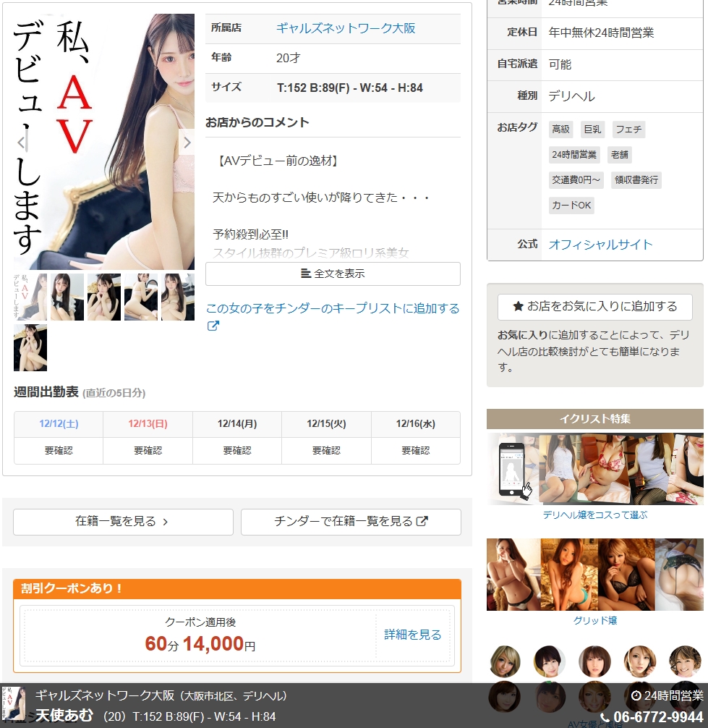Image resolution: width=708 pixels, height=728 pixels.
Task: Click 12/12(土) schedule column header
Action: coord(59,424)
